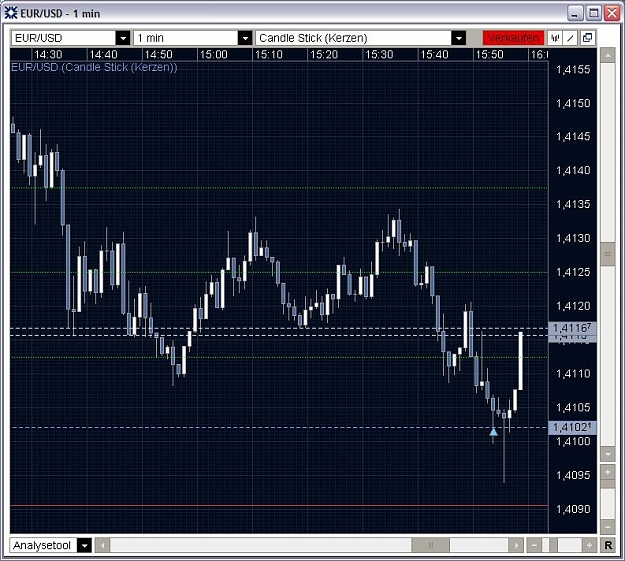The image size is (625, 561).
Task: Click the 1,4140 price axis label
Action: click(573, 171)
